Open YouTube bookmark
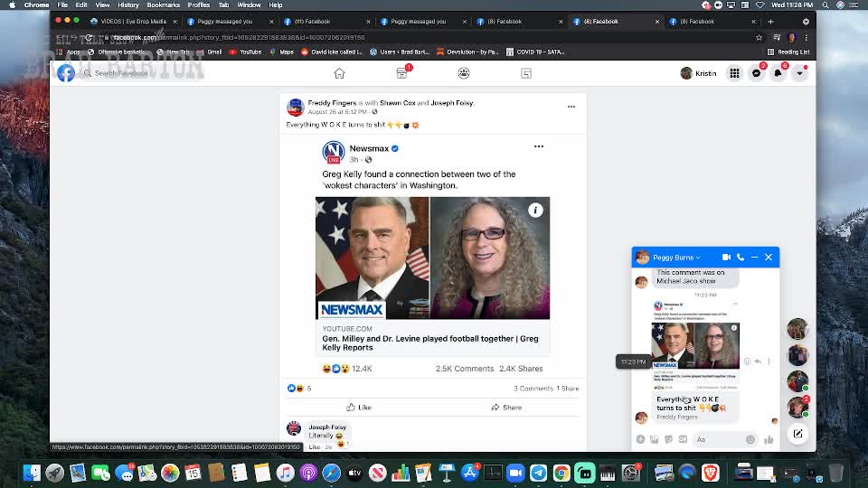The height and width of the screenshot is (488, 868). (245, 52)
